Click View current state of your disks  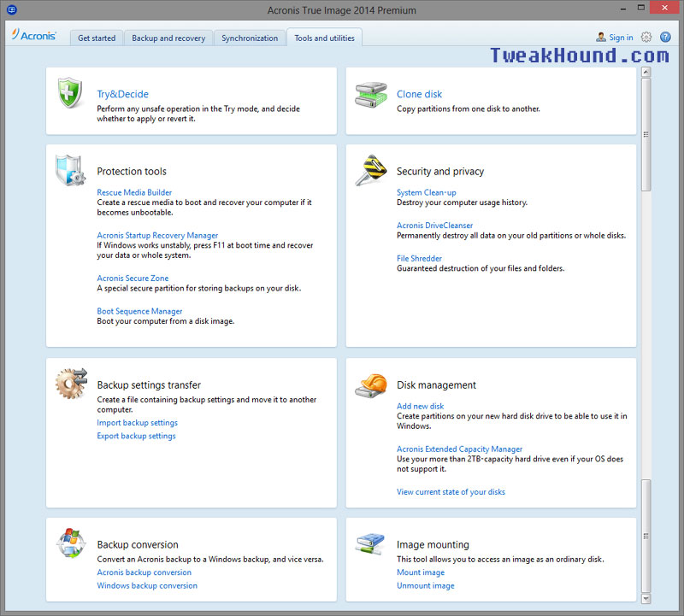click(451, 492)
